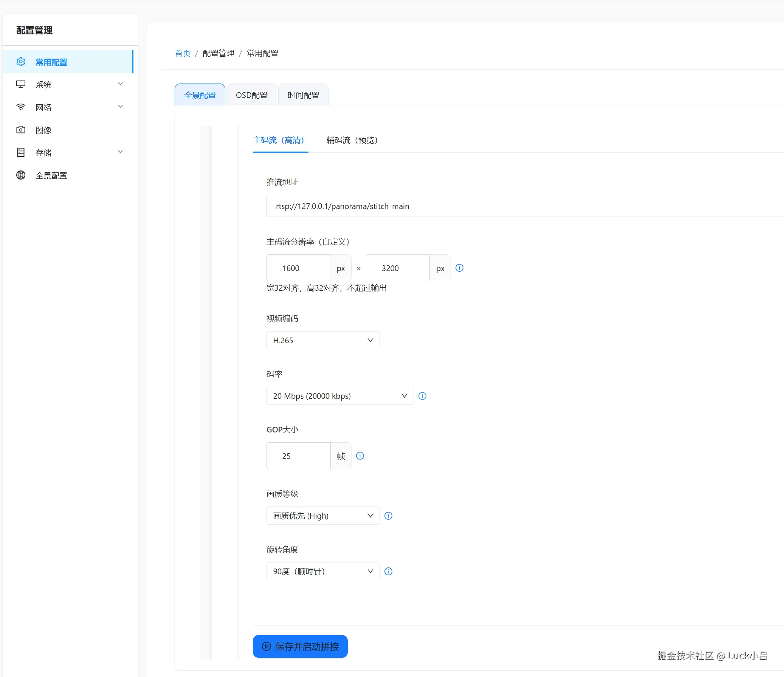Click the storage icon for 存储

click(21, 152)
